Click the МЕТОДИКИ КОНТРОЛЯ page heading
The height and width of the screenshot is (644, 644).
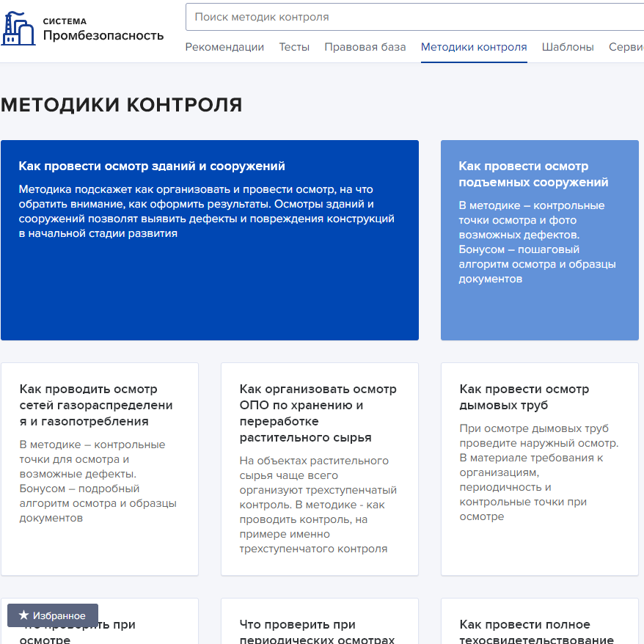pos(122,105)
